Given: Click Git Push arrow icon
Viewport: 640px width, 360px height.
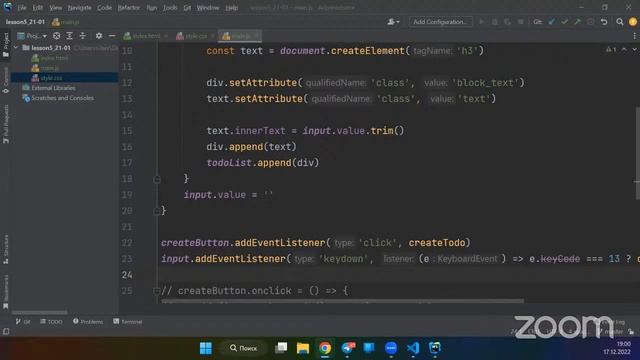Looking at the screenshot, I should pos(577,22).
